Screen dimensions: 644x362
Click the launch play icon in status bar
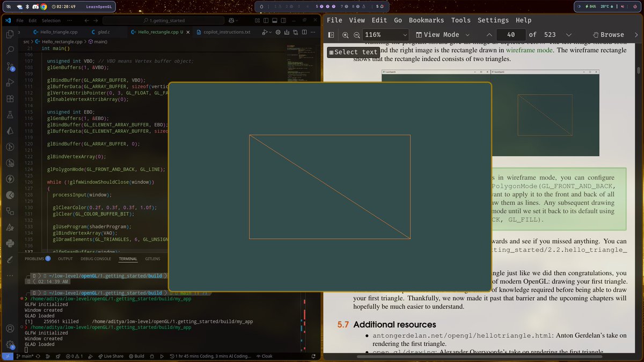(162, 356)
